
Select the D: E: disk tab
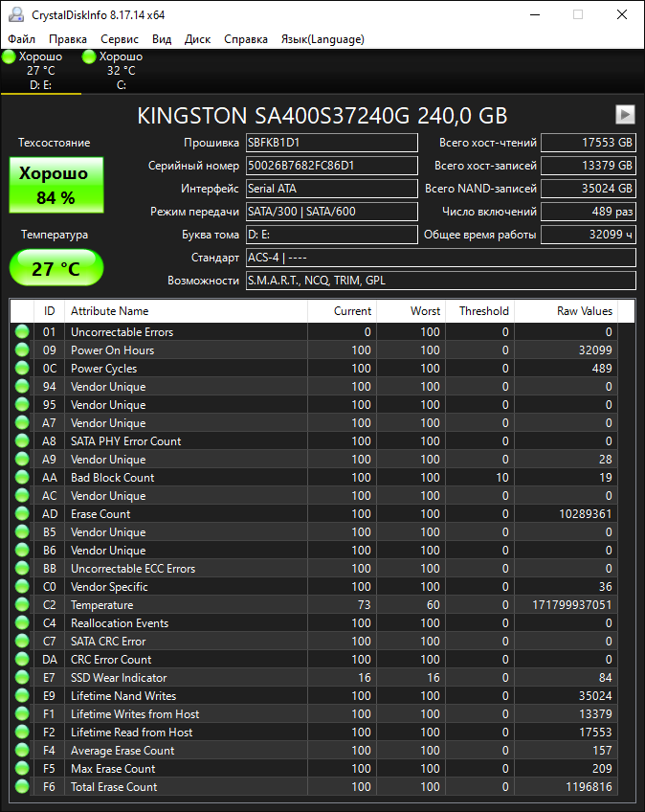(41, 71)
